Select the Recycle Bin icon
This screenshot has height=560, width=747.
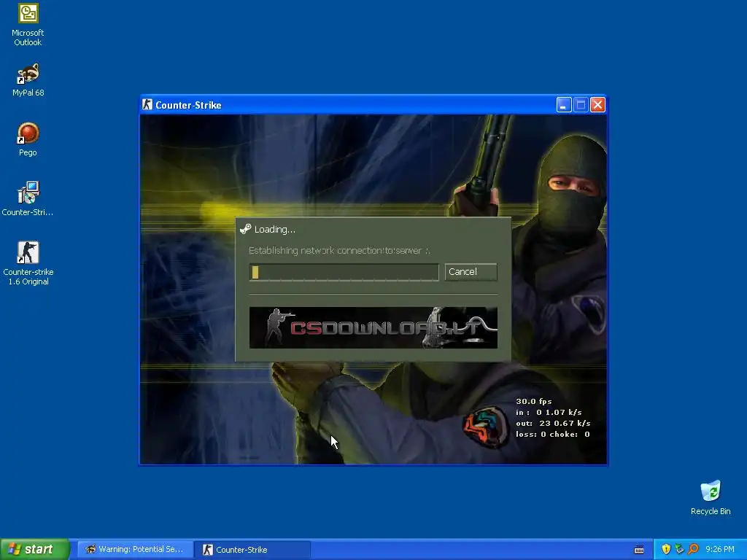711,497
